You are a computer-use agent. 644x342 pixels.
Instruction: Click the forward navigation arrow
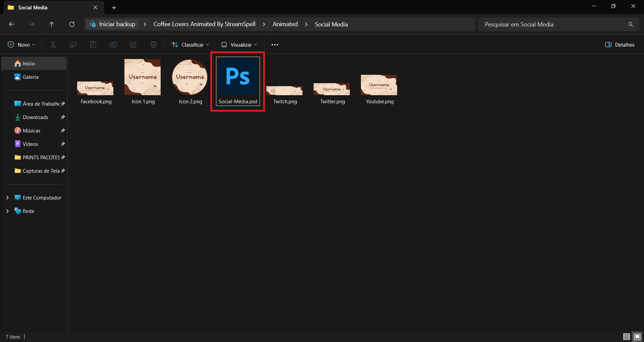click(32, 24)
